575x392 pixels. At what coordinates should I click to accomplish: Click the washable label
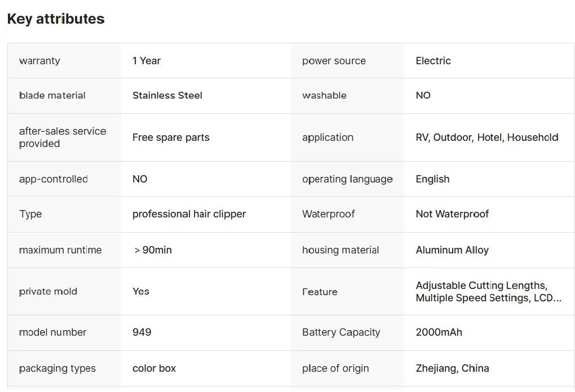point(324,96)
